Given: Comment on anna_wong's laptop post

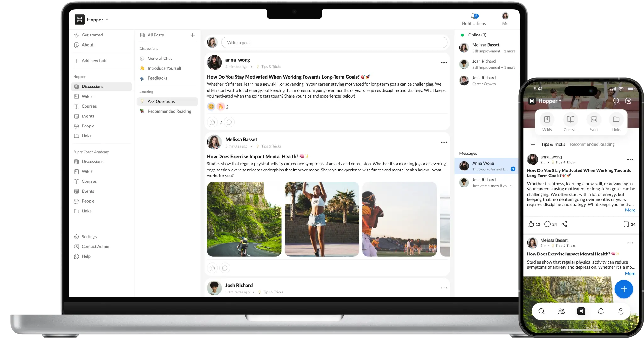Looking at the screenshot, I should point(229,122).
